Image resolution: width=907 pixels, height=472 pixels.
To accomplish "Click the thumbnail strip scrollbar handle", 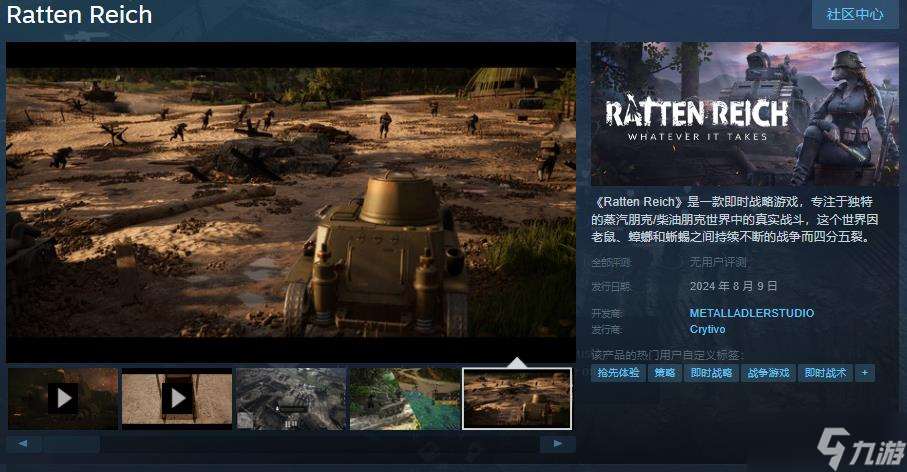I will [72, 444].
